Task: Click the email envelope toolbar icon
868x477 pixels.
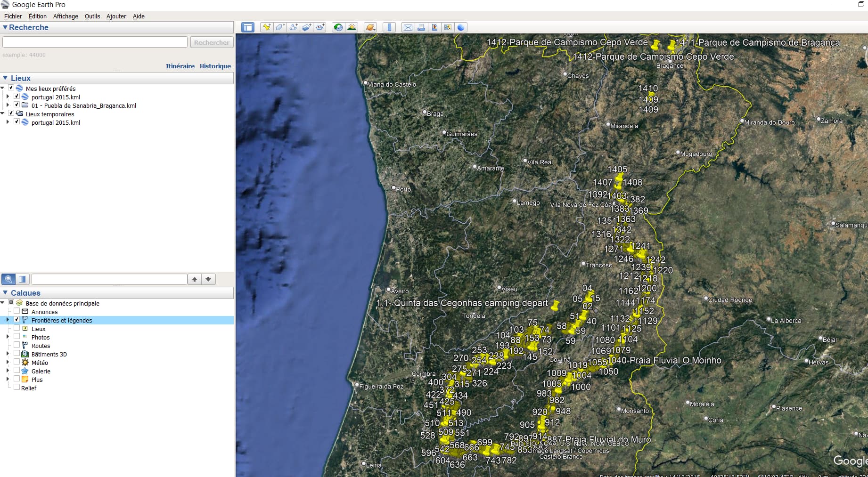Action: click(408, 27)
